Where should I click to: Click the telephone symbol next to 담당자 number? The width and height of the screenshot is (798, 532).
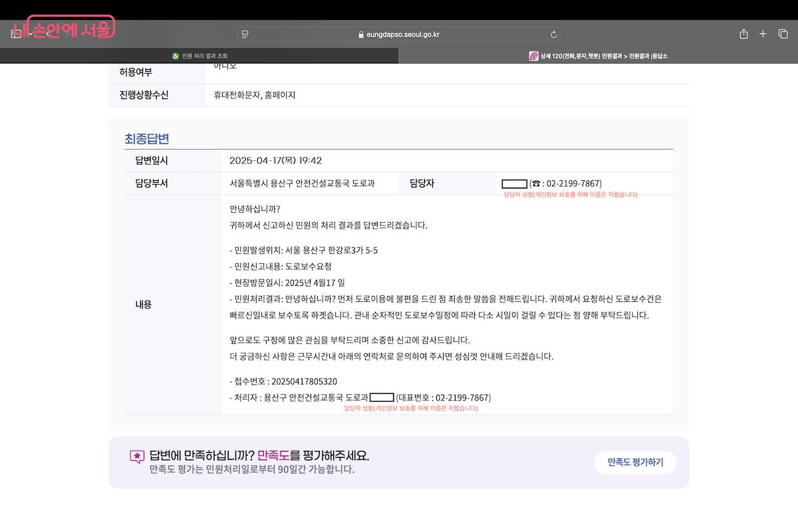pyautogui.click(x=536, y=183)
